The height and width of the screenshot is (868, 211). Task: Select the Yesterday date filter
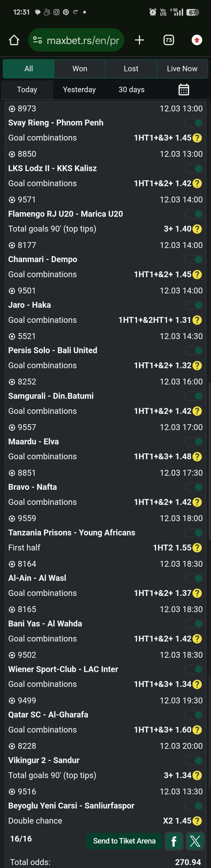[x=79, y=90]
